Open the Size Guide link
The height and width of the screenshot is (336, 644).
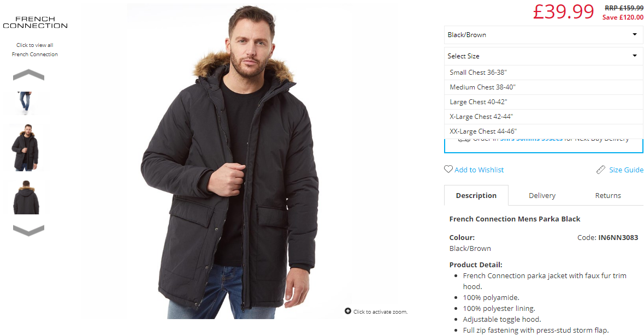tap(626, 170)
